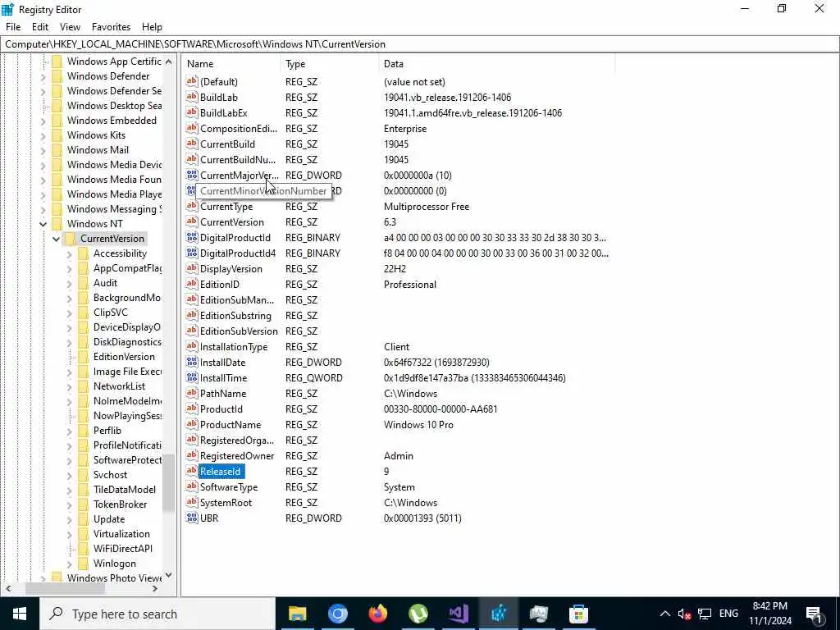The height and width of the screenshot is (630, 840).
Task: Open Microsoft Store from the taskbar
Action: tap(578, 614)
